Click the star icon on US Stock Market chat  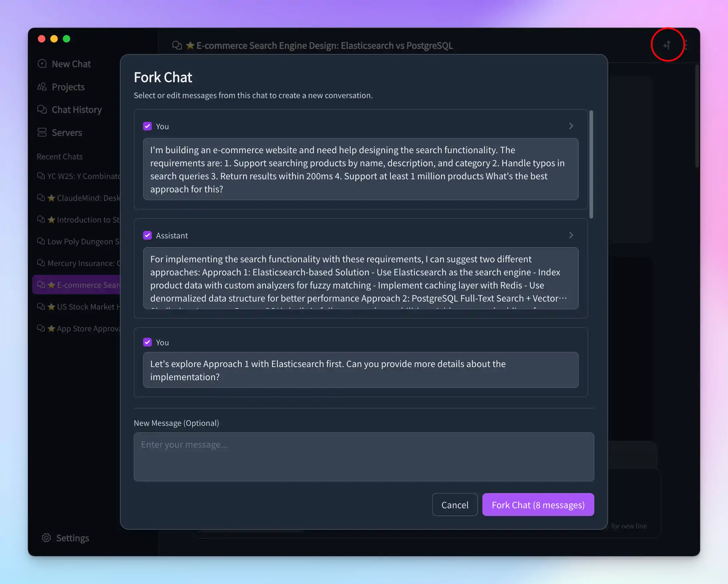51,307
